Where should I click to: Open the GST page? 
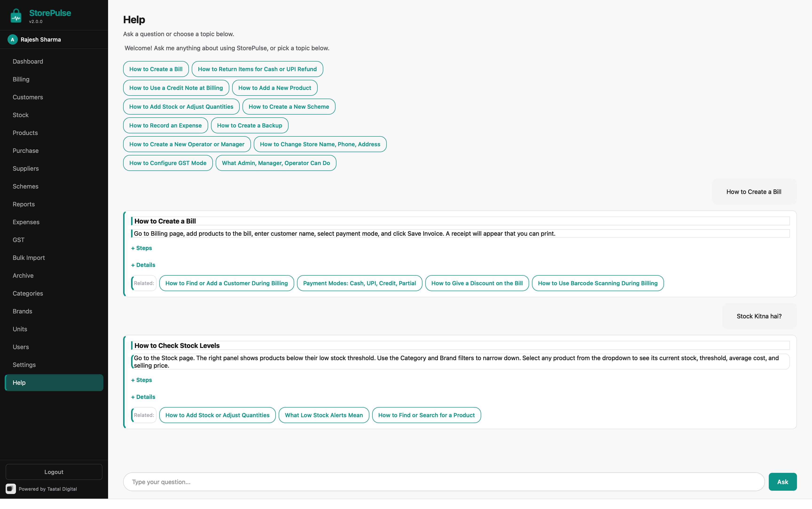click(54, 240)
